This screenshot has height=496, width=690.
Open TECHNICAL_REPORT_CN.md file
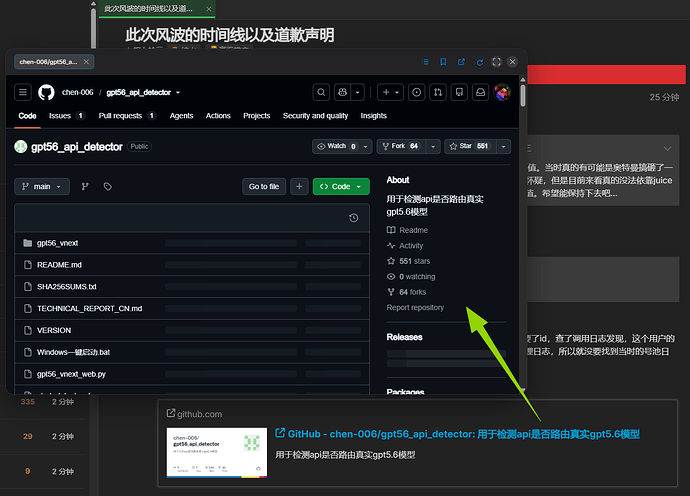(89, 309)
